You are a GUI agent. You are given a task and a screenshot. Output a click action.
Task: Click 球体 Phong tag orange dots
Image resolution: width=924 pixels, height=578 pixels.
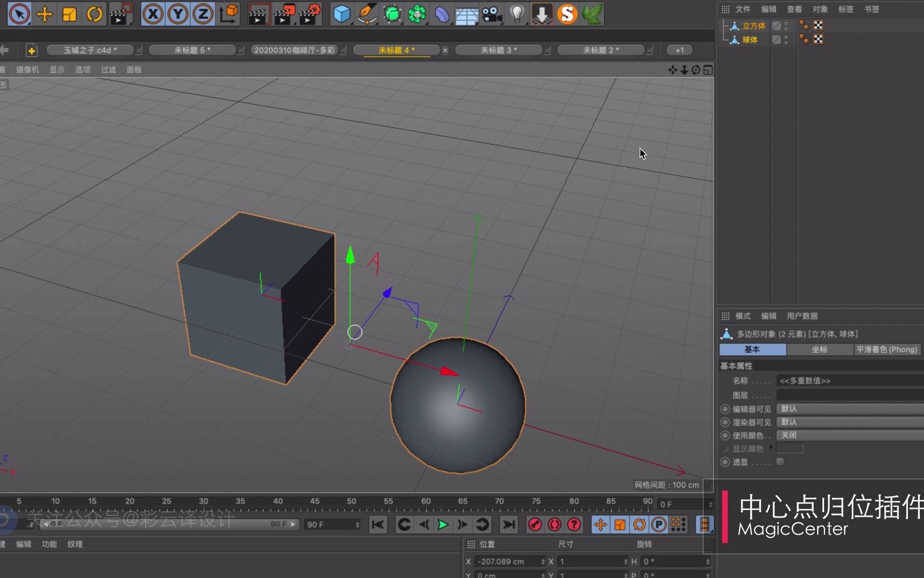[x=804, y=39]
